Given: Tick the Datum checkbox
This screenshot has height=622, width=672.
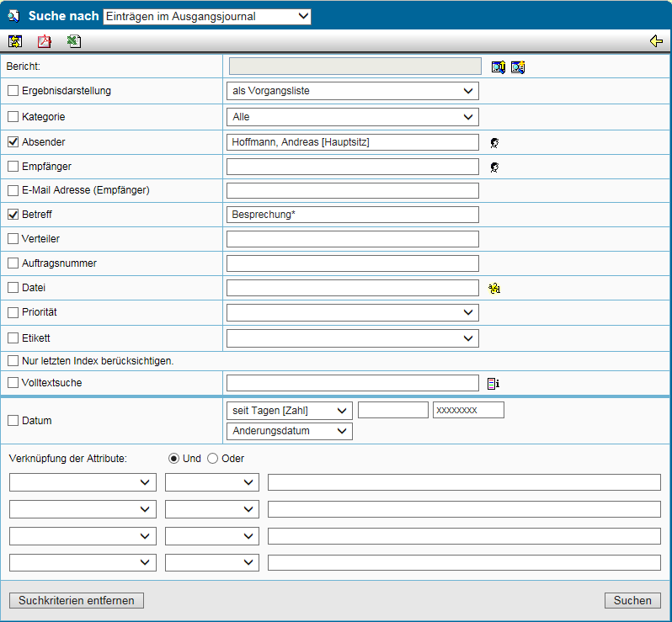Looking at the screenshot, I should (13, 421).
